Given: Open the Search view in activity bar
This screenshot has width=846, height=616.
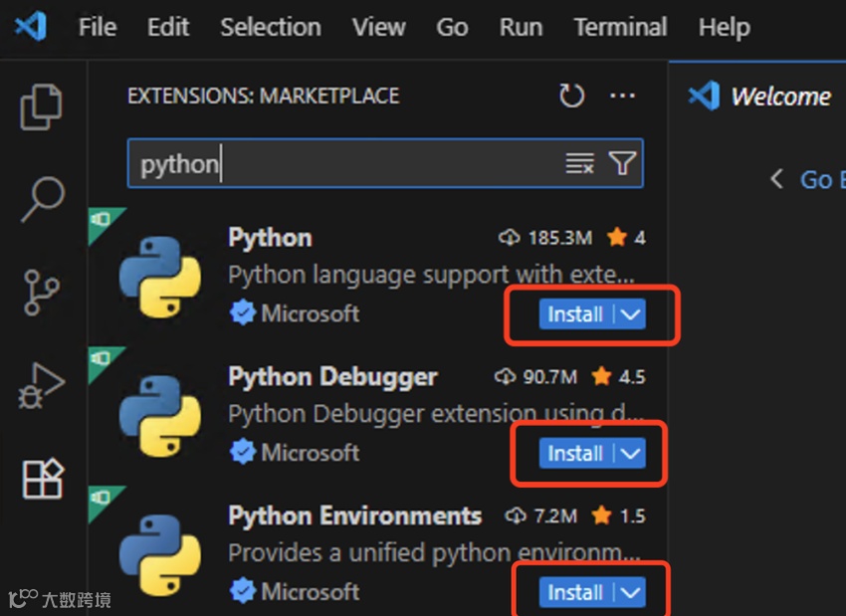Looking at the screenshot, I should 42,200.
